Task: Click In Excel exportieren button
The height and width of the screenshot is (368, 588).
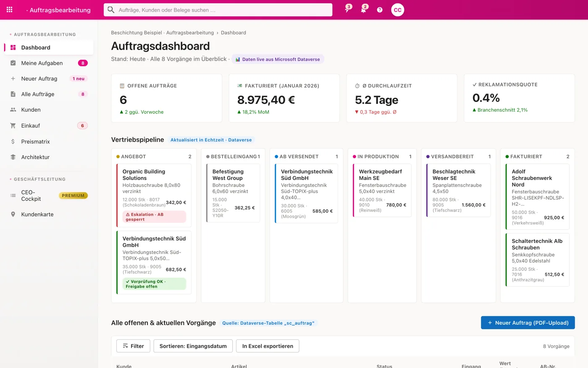Action: tap(268, 346)
